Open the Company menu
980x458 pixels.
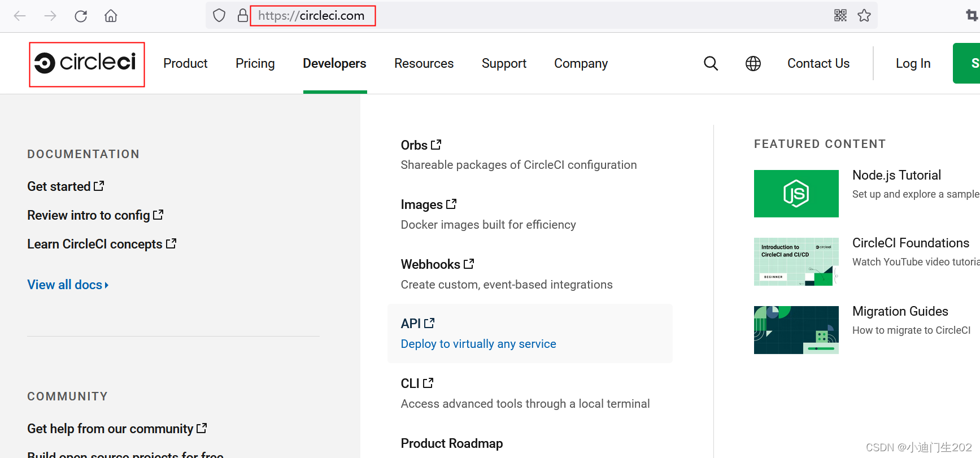tap(581, 63)
